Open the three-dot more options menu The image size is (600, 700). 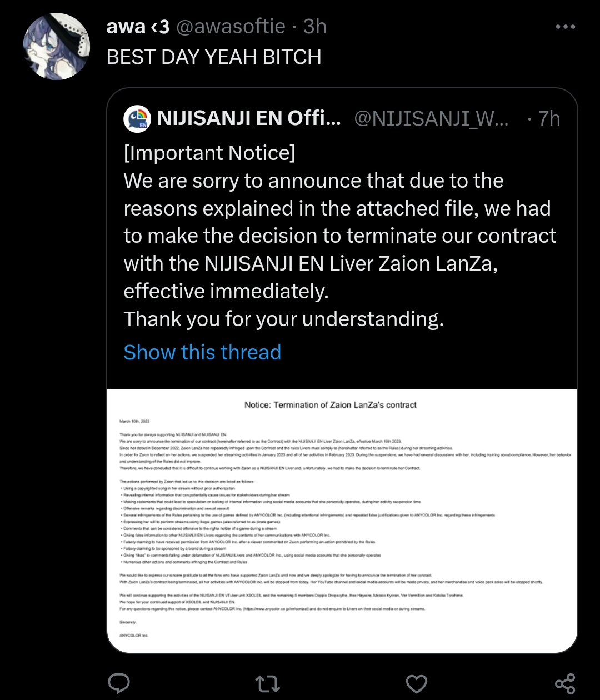point(566,27)
